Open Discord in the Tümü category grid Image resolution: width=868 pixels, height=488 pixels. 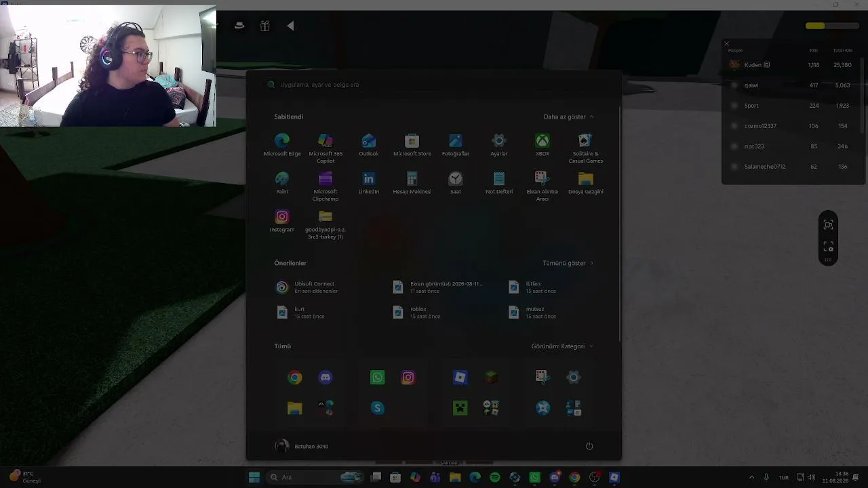click(x=325, y=378)
